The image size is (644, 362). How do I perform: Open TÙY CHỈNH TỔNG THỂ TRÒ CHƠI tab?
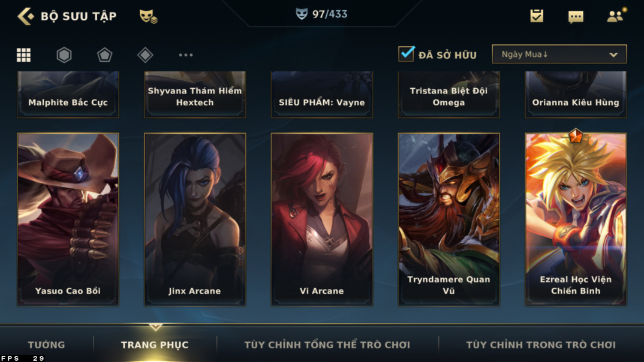(x=327, y=345)
